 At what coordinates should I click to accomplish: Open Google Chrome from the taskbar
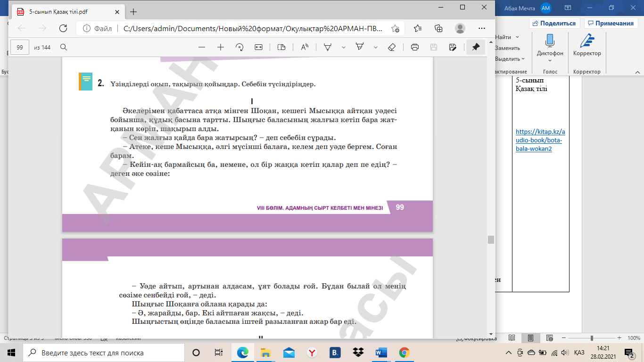404,353
